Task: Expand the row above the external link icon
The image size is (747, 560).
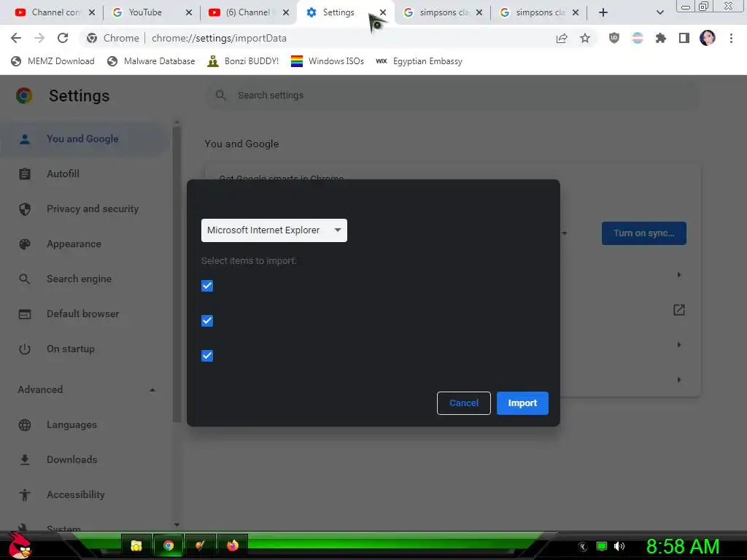Action: coord(679,275)
